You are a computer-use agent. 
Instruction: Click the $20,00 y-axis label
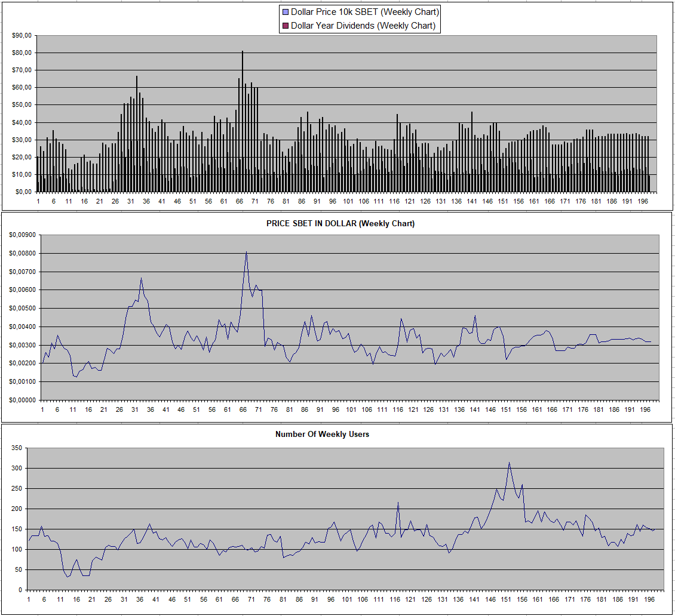[22, 157]
